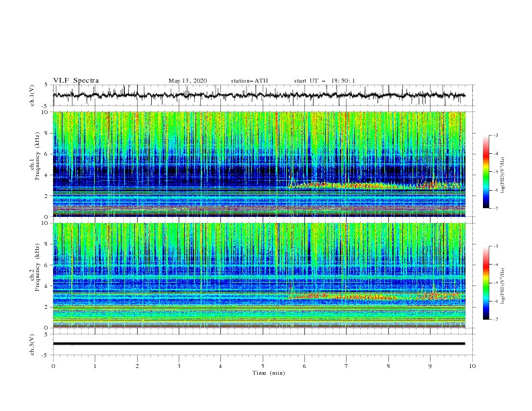
Task: Click the '2' tick on ch.2 frequency axis
Action: [47, 307]
